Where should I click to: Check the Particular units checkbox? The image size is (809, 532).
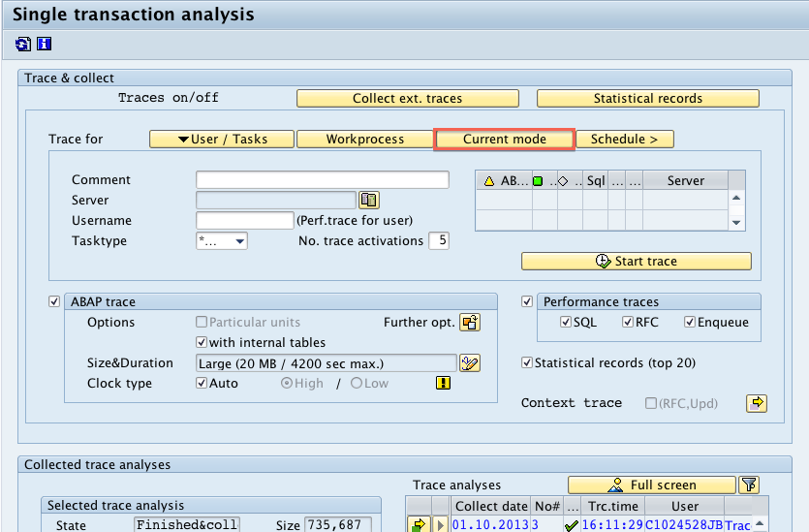point(202,322)
